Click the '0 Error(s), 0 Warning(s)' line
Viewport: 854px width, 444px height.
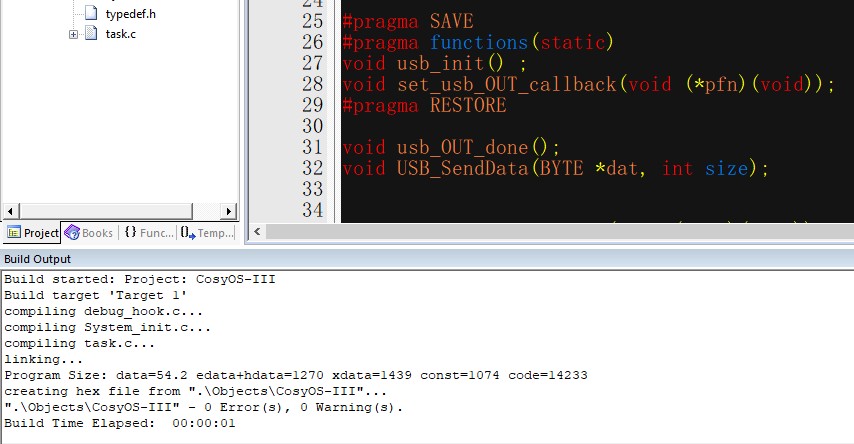(204, 407)
